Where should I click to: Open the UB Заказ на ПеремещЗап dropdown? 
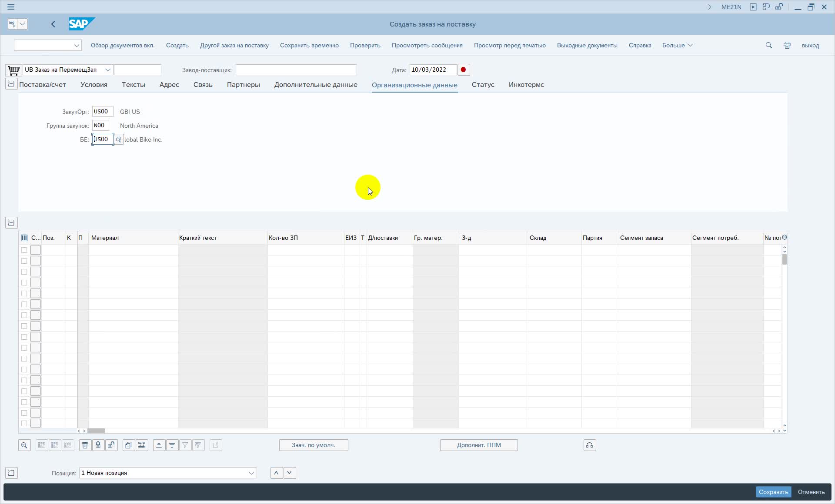pyautogui.click(x=108, y=70)
